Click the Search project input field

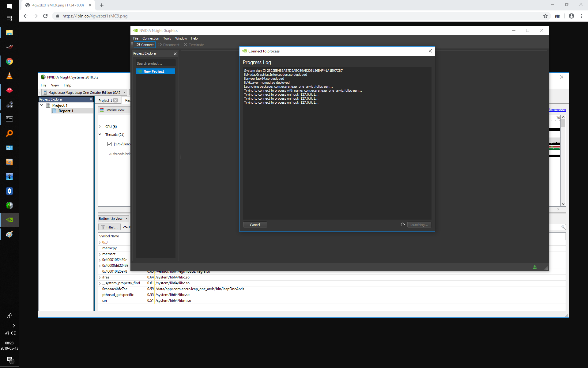point(156,63)
